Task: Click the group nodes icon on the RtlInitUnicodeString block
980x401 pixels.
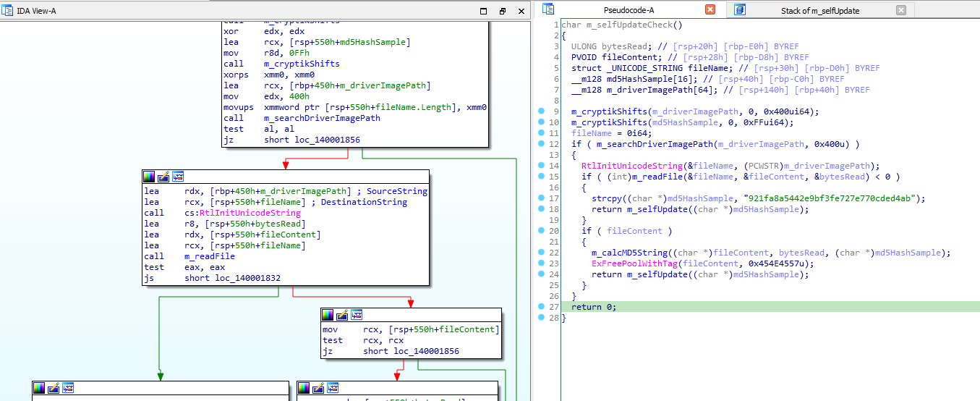Action: point(177,177)
